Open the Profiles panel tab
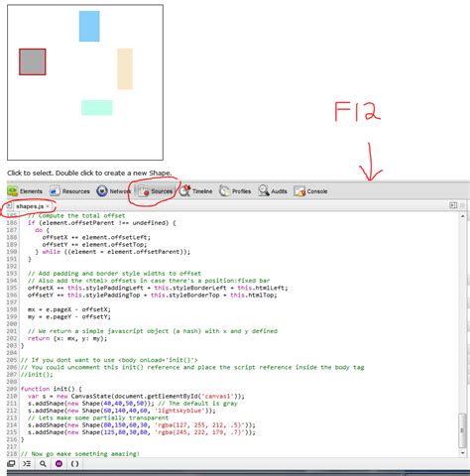 (x=235, y=191)
